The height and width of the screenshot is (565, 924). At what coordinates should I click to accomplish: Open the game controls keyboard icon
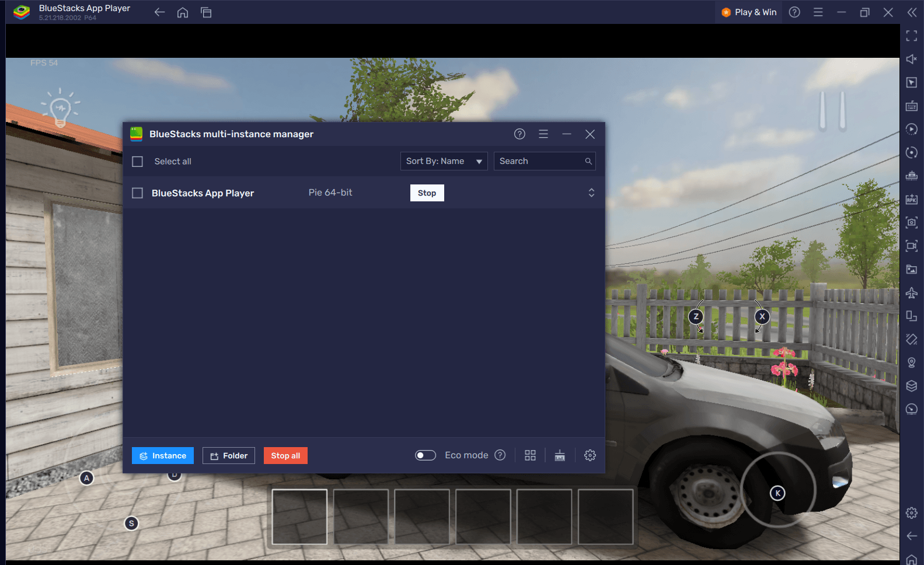[x=912, y=106]
